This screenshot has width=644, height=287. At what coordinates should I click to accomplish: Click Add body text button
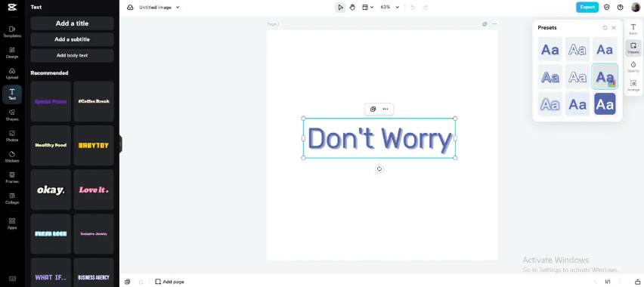pos(72,55)
